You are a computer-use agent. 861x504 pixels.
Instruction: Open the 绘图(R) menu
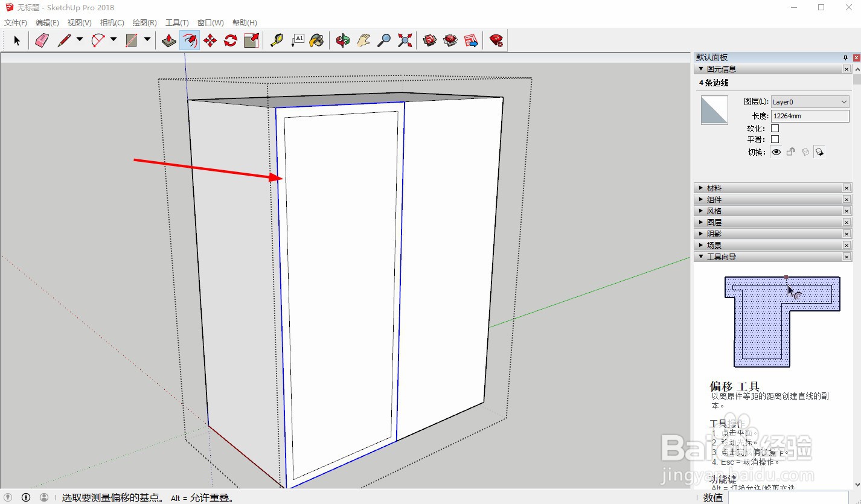pos(144,23)
